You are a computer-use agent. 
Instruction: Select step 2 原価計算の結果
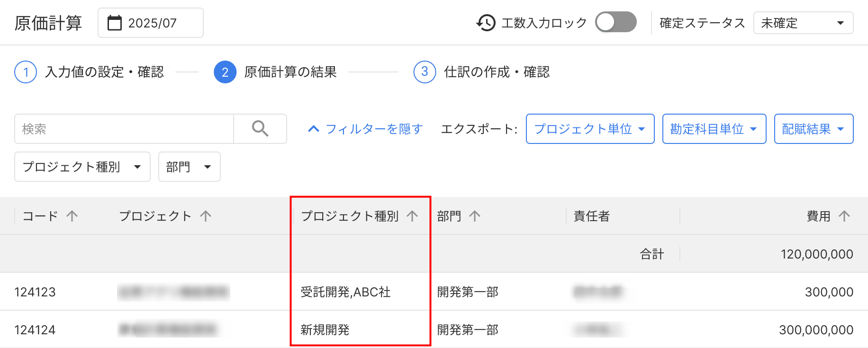click(x=225, y=72)
